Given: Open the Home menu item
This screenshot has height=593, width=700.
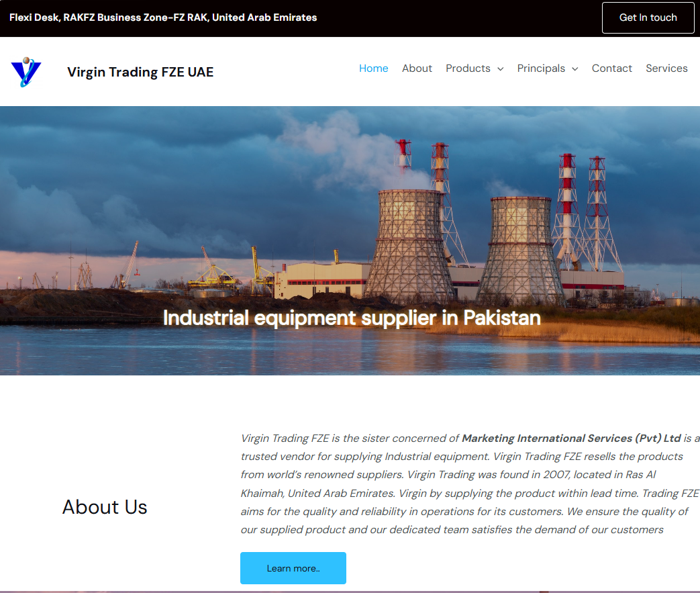Looking at the screenshot, I should (373, 69).
